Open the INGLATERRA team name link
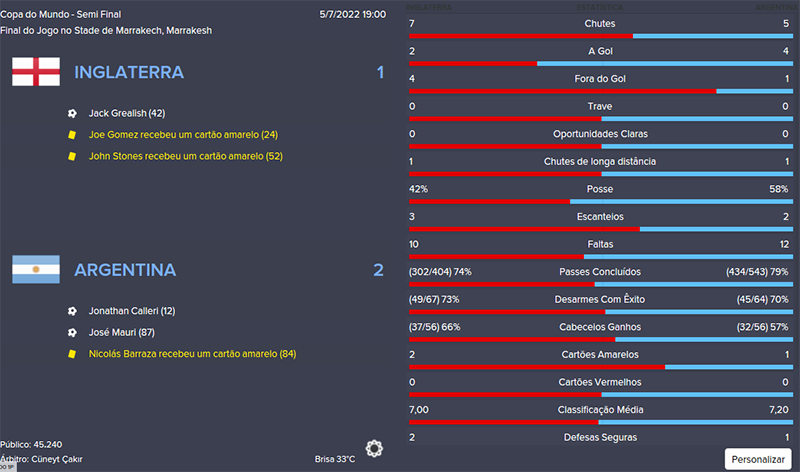The width and height of the screenshot is (800, 472). click(x=129, y=73)
